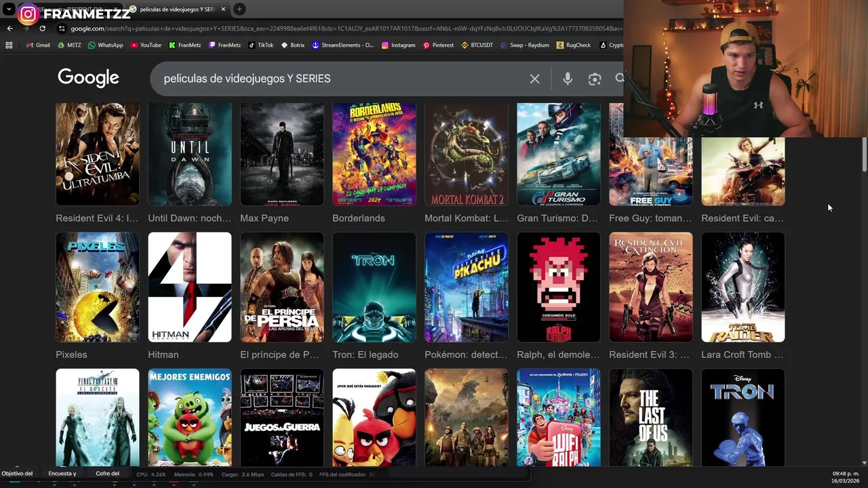
Task: Open the Pinterest bookmark
Action: click(438, 45)
